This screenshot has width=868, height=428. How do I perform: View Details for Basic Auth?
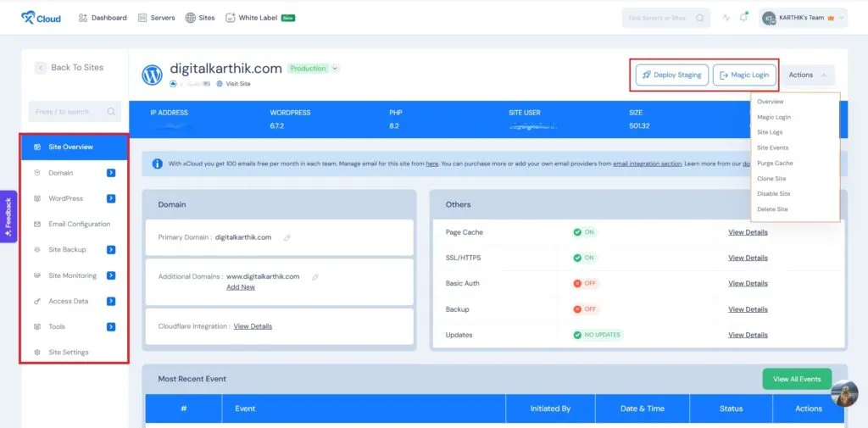(x=748, y=283)
